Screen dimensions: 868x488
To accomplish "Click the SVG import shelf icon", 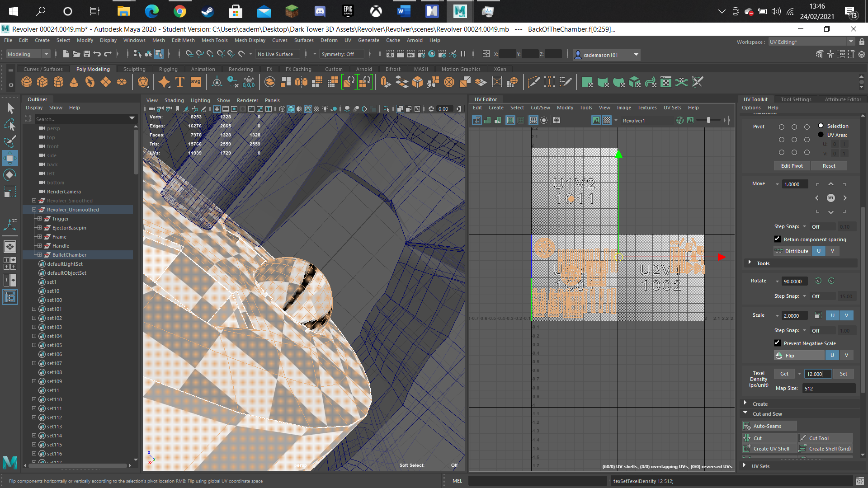I will point(196,82).
